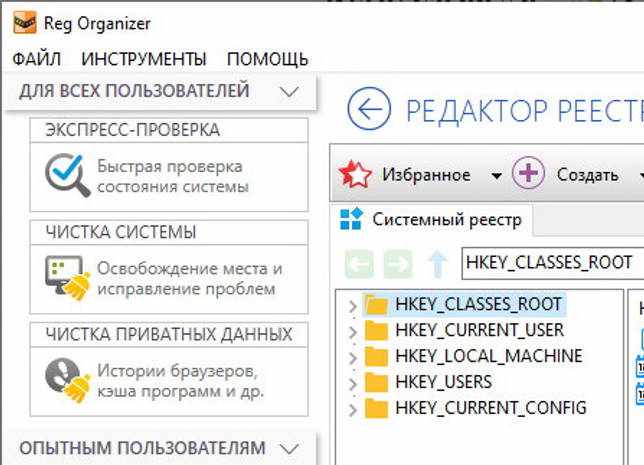This screenshot has width=644, height=465.
Task: Select the HKEY_CURRENT_USER key
Action: click(480, 330)
